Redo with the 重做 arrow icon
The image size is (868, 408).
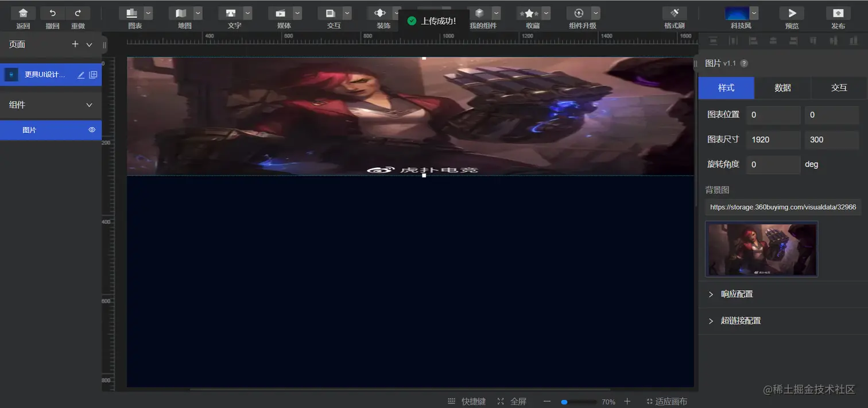(x=78, y=13)
